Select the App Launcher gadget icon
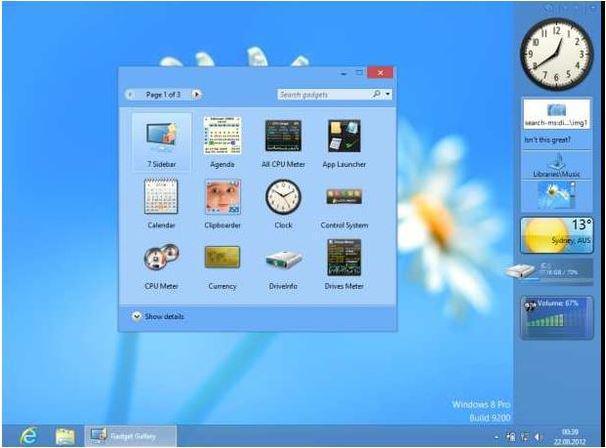This screenshot has width=606, height=448. point(344,136)
